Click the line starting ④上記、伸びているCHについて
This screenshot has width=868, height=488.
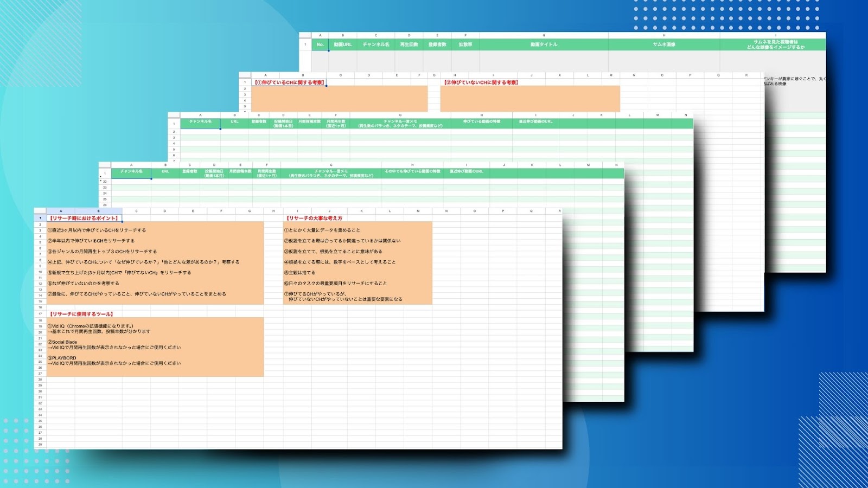[143, 262]
